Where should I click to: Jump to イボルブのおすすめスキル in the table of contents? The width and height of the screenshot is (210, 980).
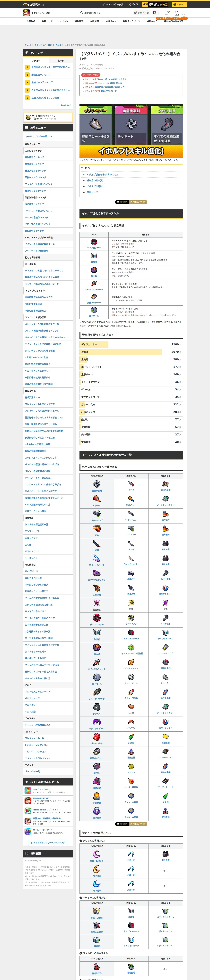[103, 175]
